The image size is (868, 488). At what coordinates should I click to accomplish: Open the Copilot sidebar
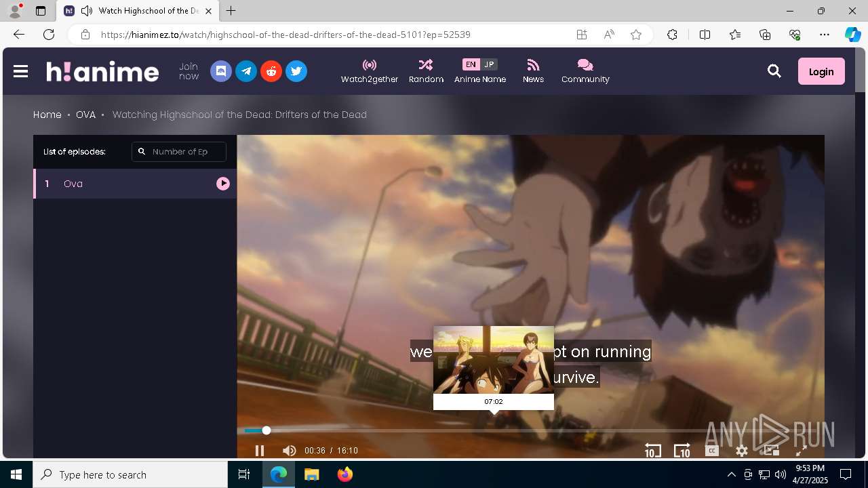tap(852, 35)
